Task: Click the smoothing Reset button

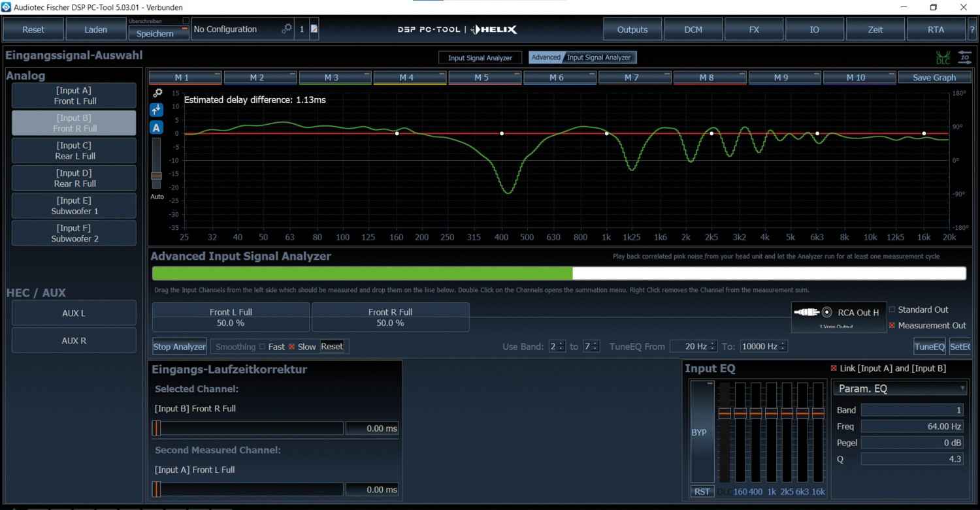Action: point(332,347)
